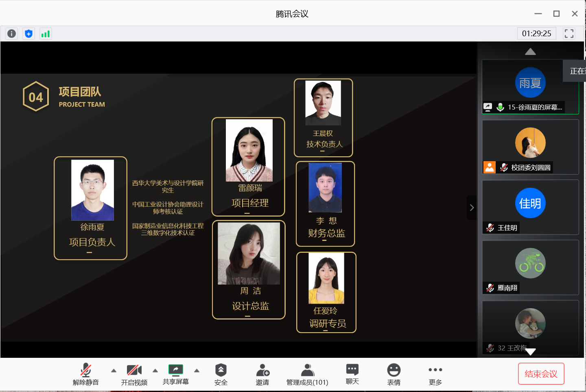Expand video options arrow beside 开启视频
This screenshot has width=586, height=392.
pos(155,370)
